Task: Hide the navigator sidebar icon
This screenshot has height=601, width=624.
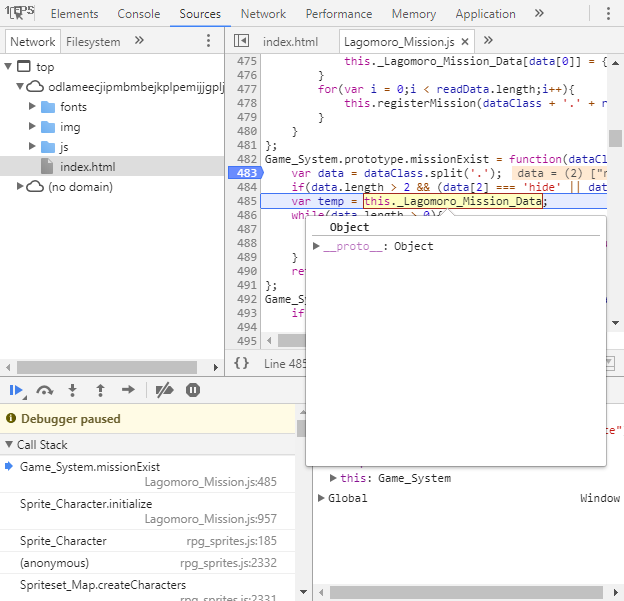Action: (x=241, y=41)
